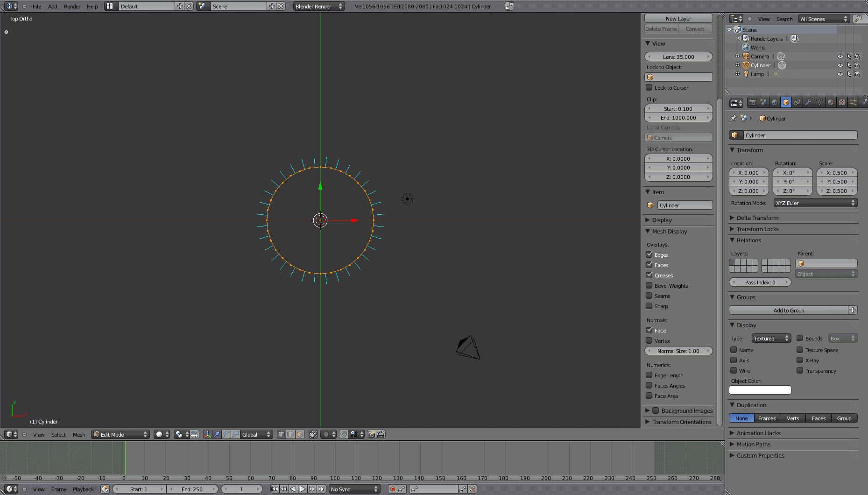The height and width of the screenshot is (495, 868).
Task: Enable the translate manipulator arrow icon
Action: click(217, 434)
